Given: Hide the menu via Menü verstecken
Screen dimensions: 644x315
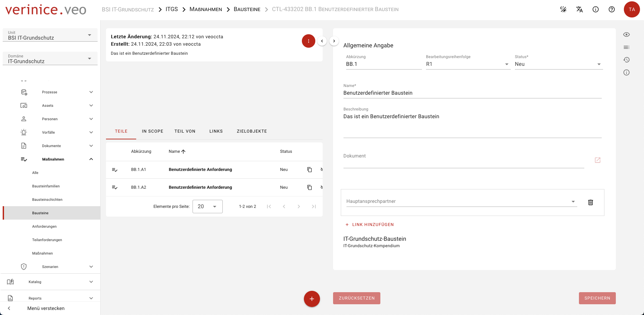Looking at the screenshot, I should click(46, 308).
